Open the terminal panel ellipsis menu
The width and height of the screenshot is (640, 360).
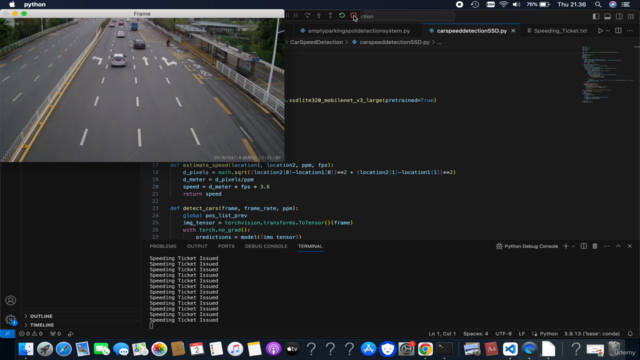tap(607, 246)
